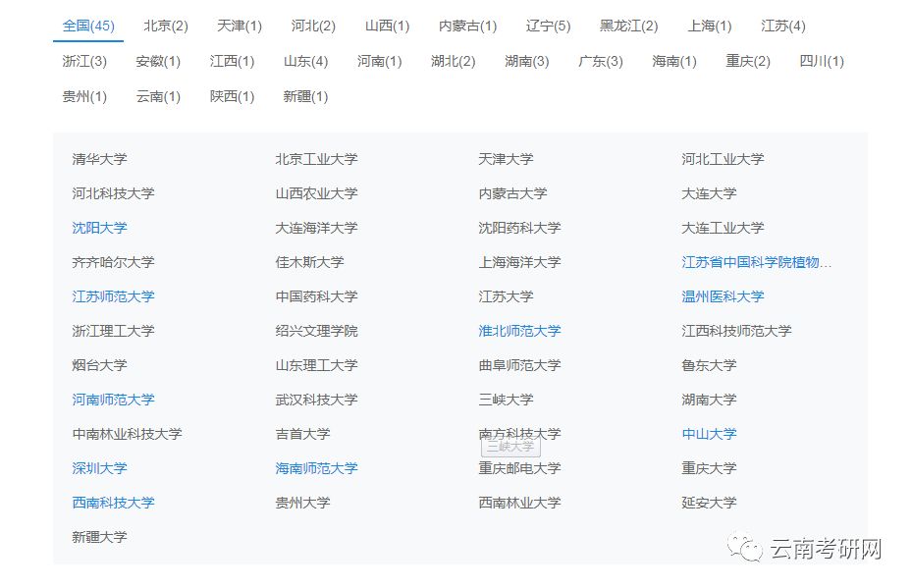The image size is (911, 588).
Task: Click 浙江理工大学 link
Action: [113, 331]
